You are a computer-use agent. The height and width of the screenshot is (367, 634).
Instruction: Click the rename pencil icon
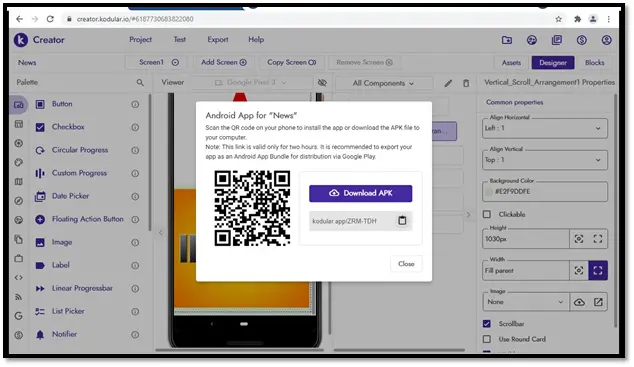pyautogui.click(x=448, y=83)
